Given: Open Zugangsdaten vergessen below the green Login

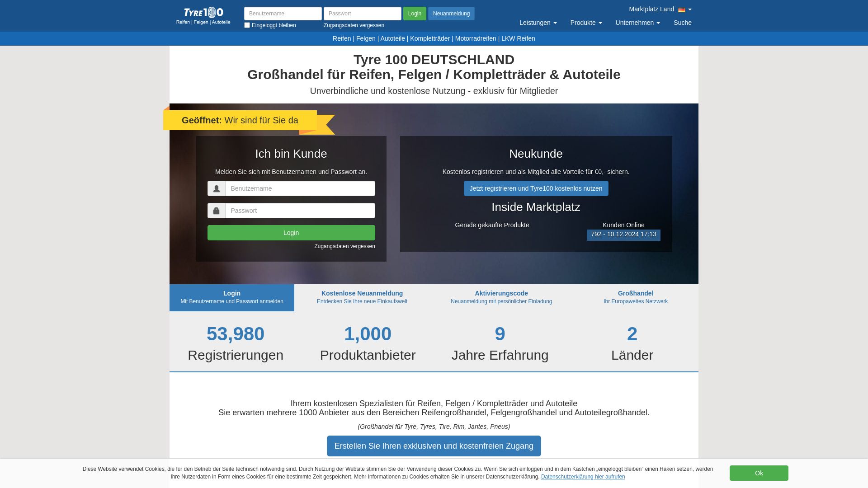Looking at the screenshot, I should [345, 246].
